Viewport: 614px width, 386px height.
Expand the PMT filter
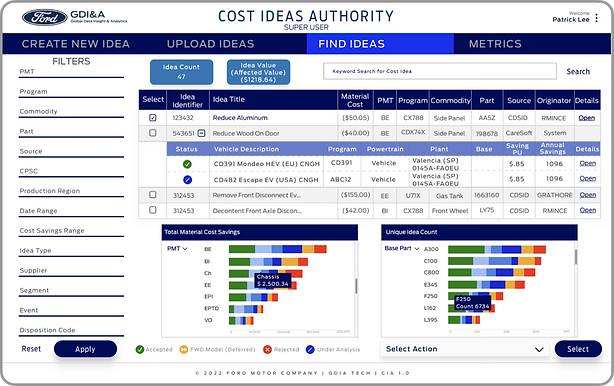pyautogui.click(x=71, y=72)
